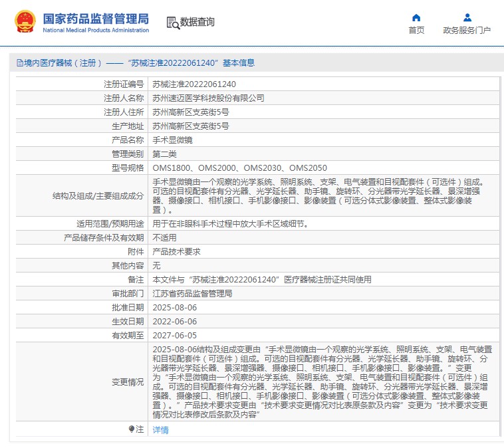The height and width of the screenshot is (448, 504).
Task: Go to 首页 text label
Action: pyautogui.click(x=416, y=31)
